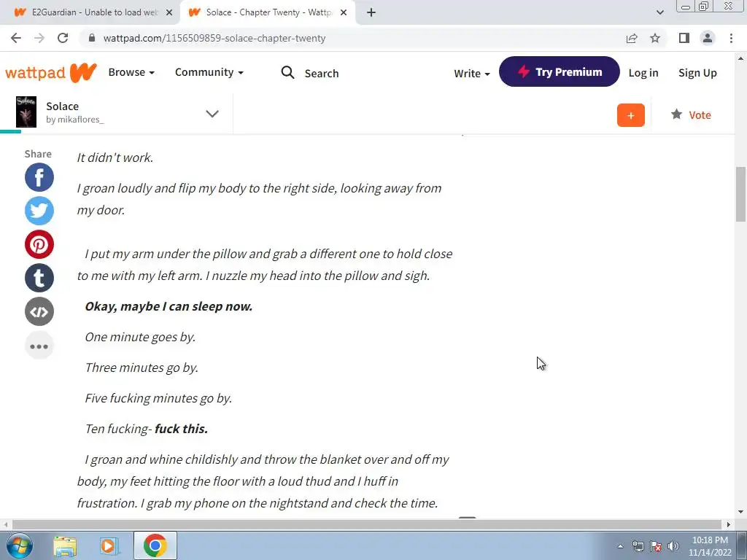747x560 pixels.
Task: Switch to the E2Guardian tab
Action: coord(94,12)
